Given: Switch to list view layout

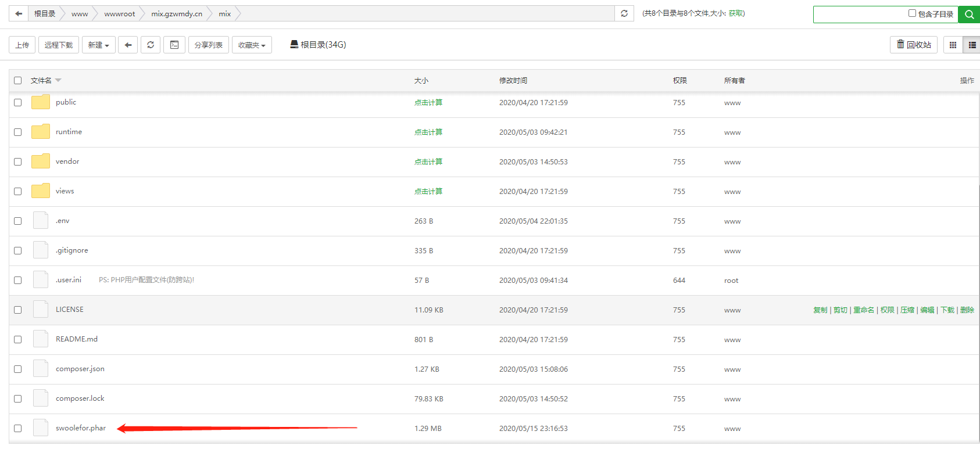Looking at the screenshot, I should [x=972, y=45].
